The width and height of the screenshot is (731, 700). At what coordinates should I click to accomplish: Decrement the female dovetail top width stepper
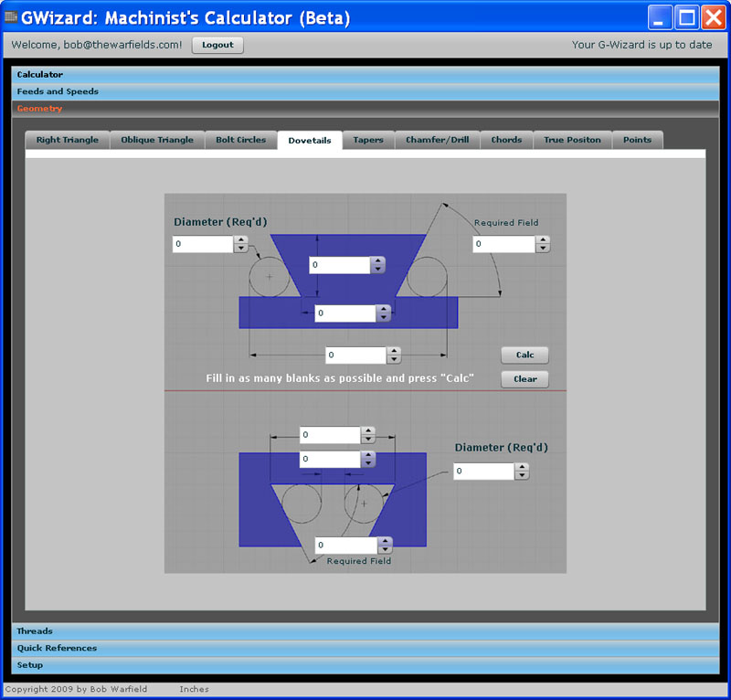point(368,439)
